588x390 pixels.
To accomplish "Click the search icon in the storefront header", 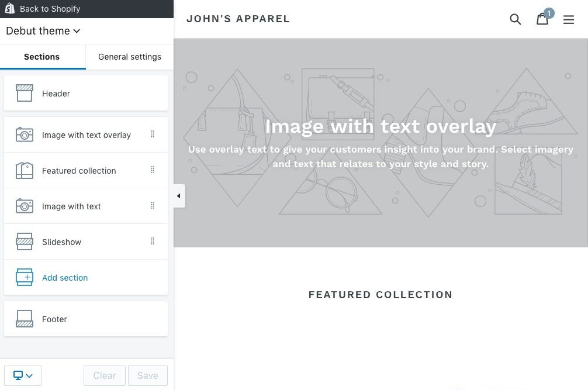I will tap(515, 19).
